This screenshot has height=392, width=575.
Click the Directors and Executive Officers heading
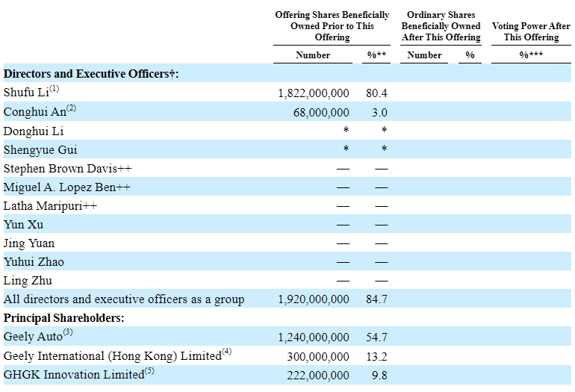point(91,74)
